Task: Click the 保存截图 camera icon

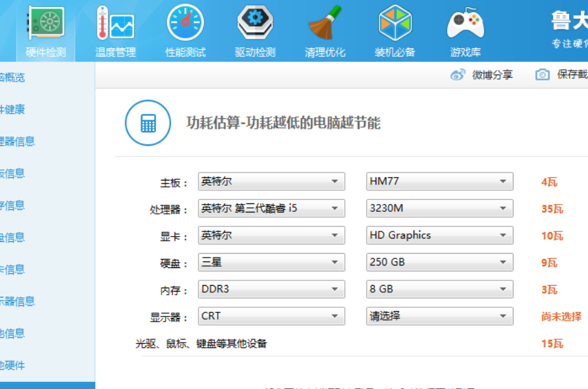Action: 542,75
